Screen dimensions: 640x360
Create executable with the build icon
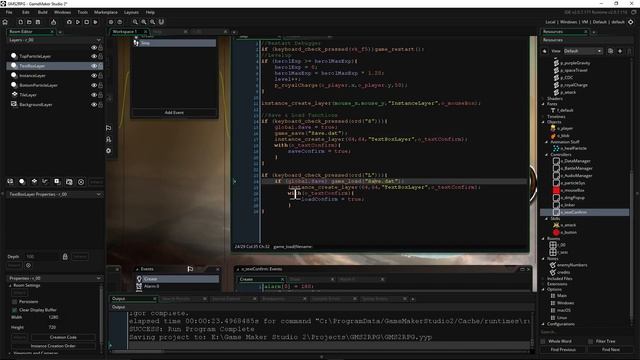(x=53, y=22)
